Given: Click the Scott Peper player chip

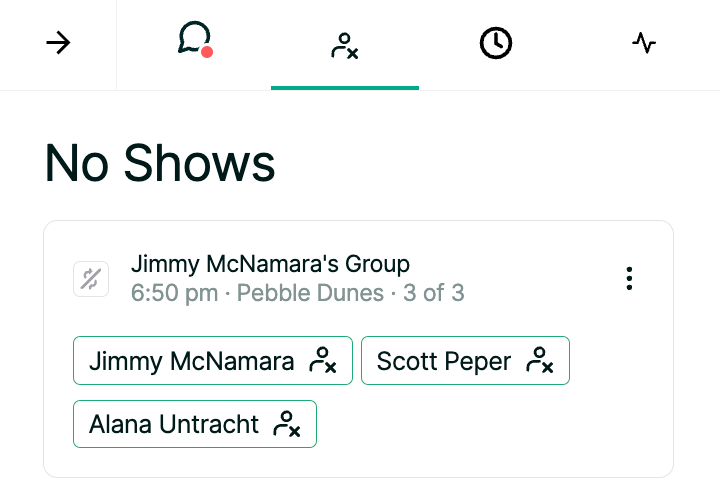Looking at the screenshot, I should 443,361.
